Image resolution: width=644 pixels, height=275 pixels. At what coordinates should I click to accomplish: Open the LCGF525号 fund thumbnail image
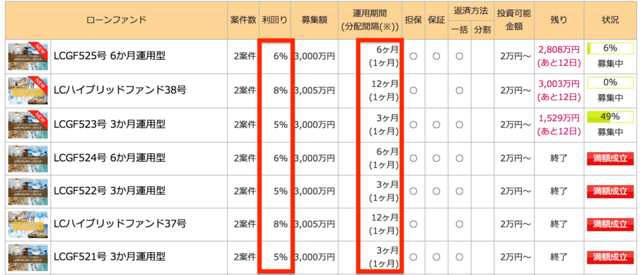[x=27, y=56]
